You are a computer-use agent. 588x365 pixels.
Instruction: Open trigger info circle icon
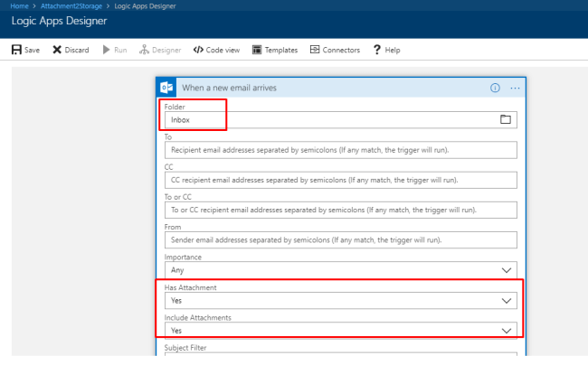coord(495,88)
